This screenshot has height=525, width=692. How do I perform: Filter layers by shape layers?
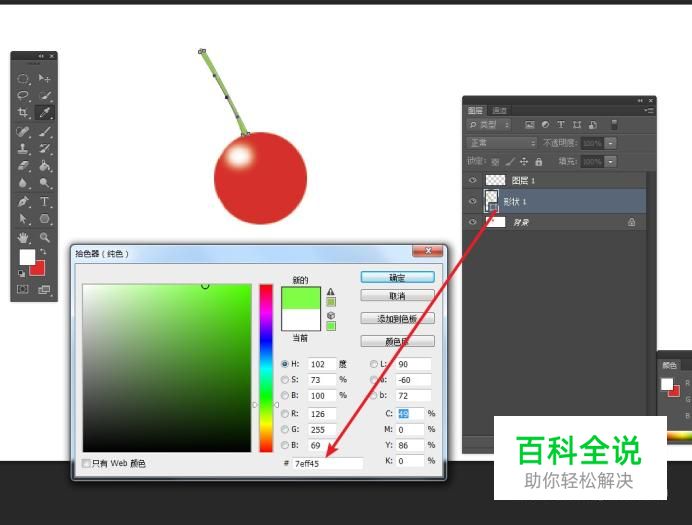point(577,125)
